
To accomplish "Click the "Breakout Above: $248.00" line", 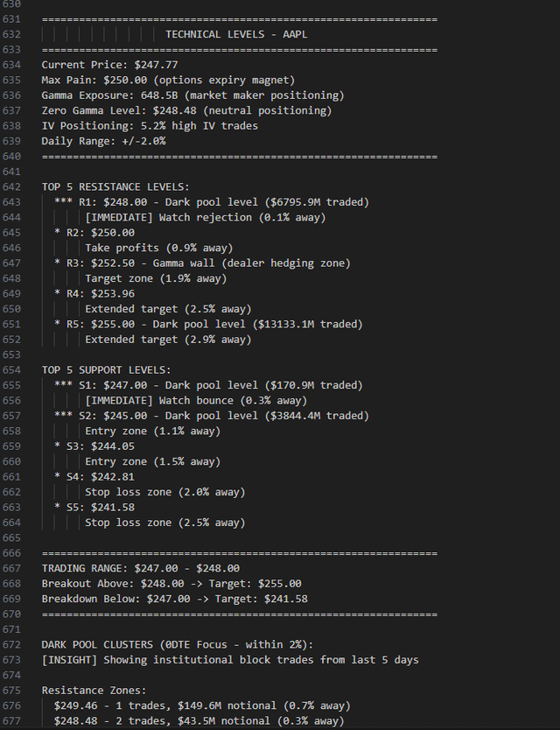I will click(x=171, y=584).
